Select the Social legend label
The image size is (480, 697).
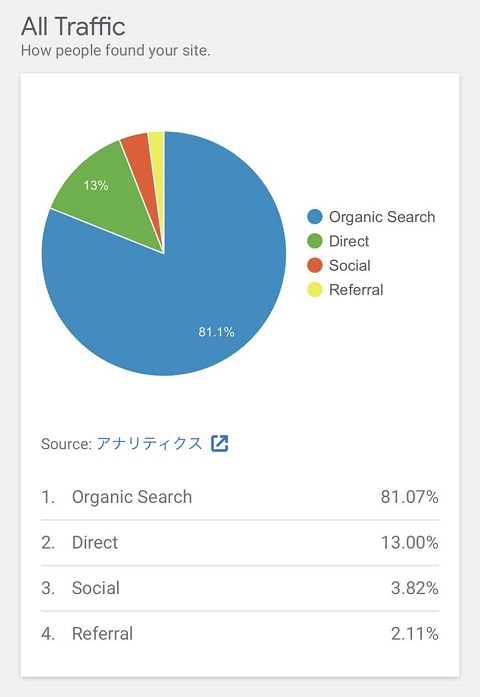[350, 265]
